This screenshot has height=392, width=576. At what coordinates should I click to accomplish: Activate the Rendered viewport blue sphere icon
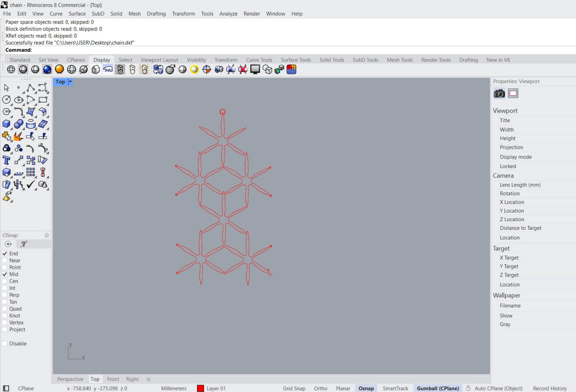(47, 69)
